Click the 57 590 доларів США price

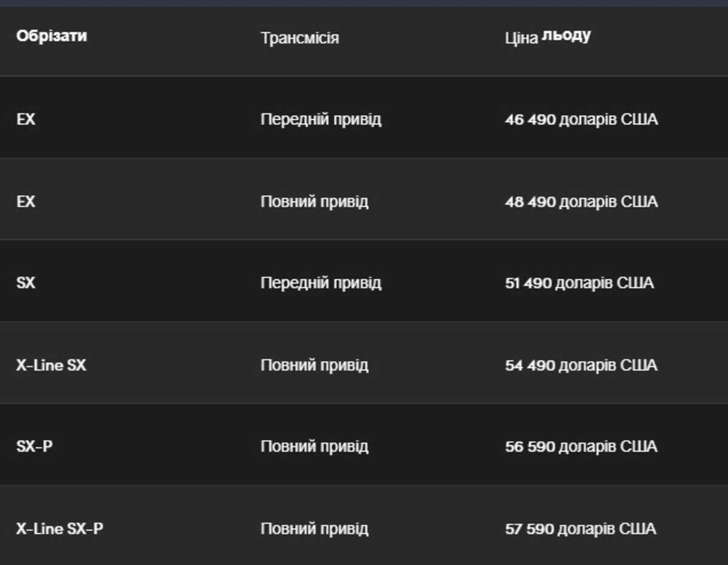(580, 529)
